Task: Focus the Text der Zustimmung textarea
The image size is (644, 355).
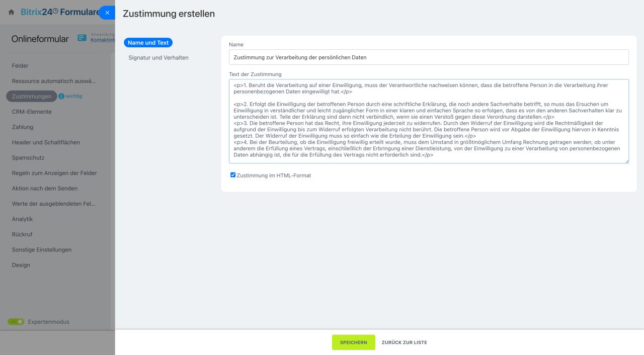Action: pos(429,121)
